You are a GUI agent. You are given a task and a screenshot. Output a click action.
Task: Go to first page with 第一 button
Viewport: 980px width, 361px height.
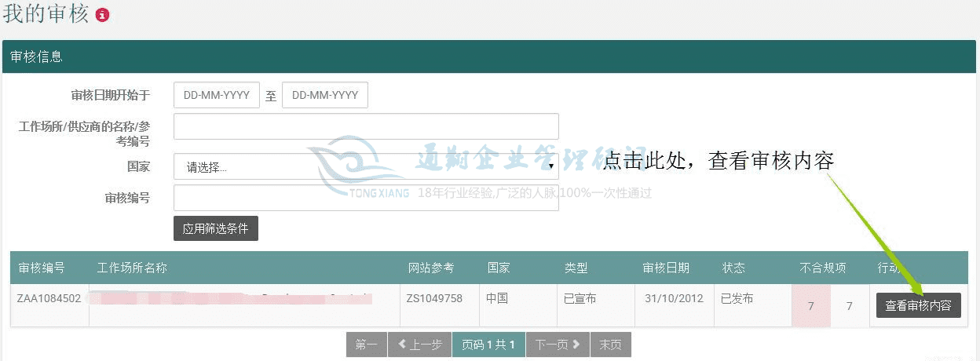click(366, 345)
